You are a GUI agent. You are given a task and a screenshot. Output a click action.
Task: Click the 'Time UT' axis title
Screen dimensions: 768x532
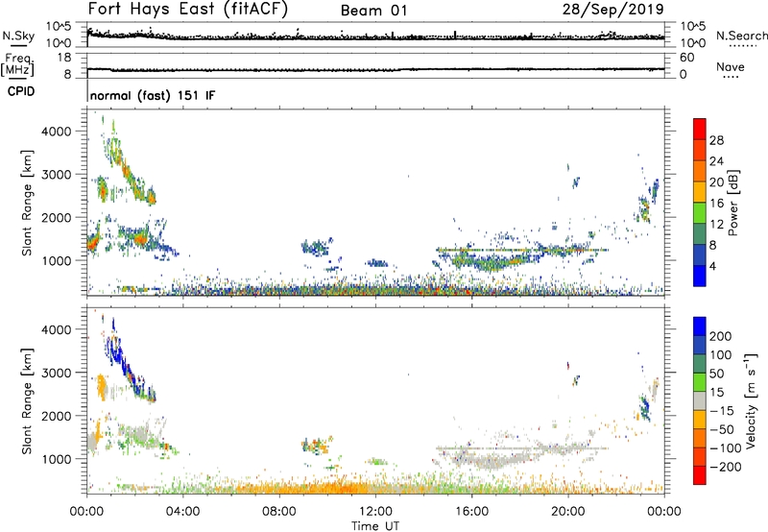[x=375, y=526]
